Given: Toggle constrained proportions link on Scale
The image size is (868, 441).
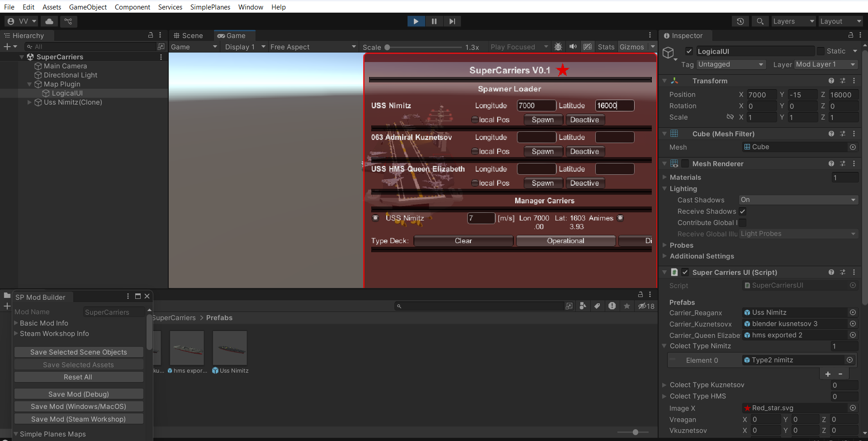Looking at the screenshot, I should [x=730, y=117].
